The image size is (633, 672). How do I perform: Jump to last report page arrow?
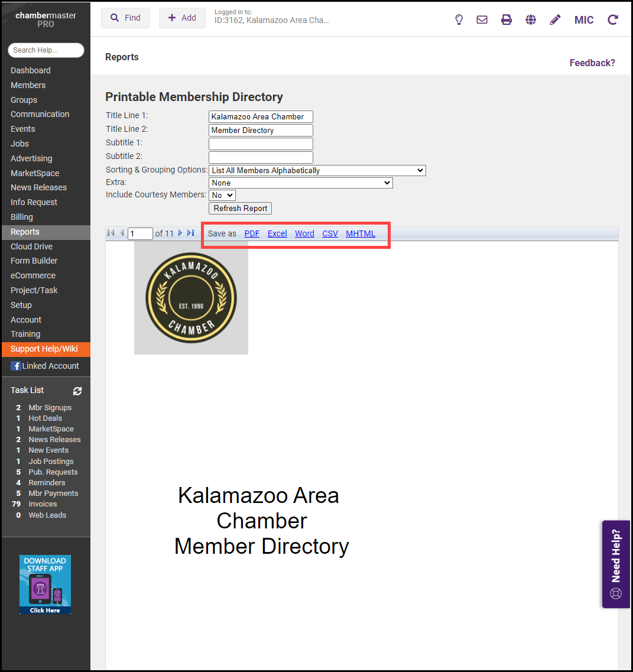pos(191,233)
